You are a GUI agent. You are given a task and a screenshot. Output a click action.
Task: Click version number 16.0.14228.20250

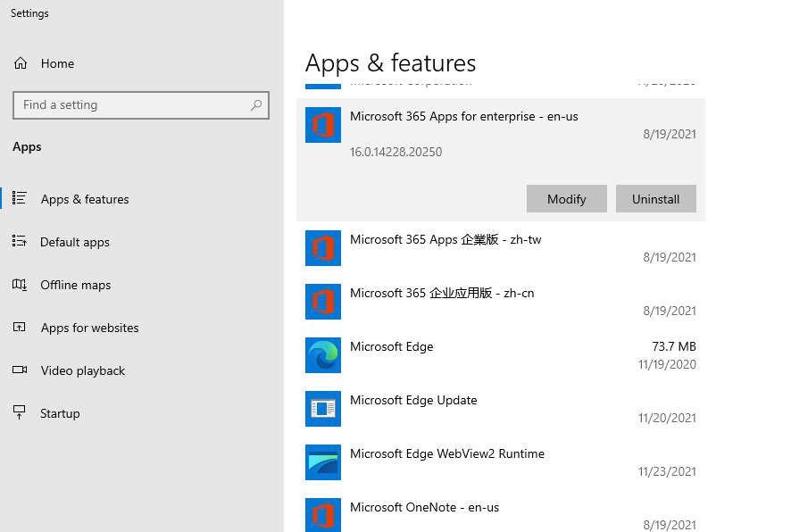click(396, 152)
